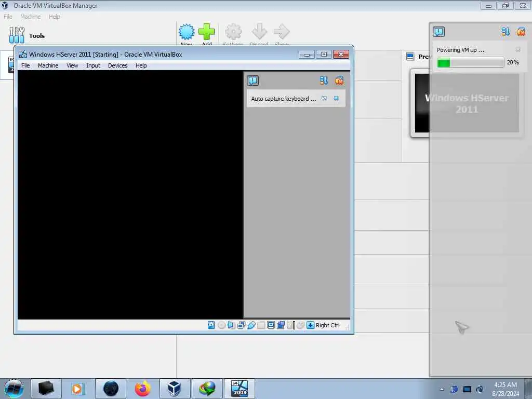Viewport: 532px width, 399px height.
Task: Click the mouse integration indicator in VM status bar
Action: [x=300, y=325]
